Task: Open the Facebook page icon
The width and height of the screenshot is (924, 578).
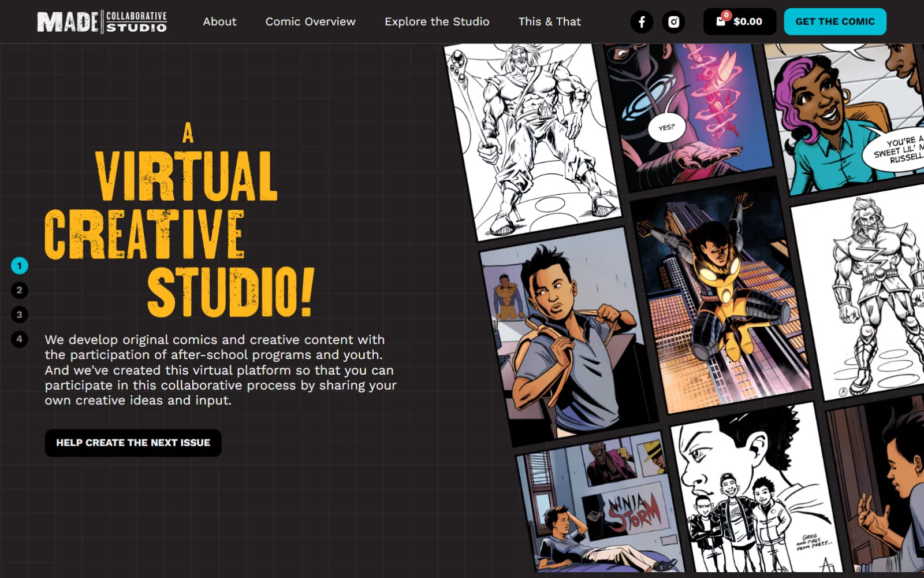Action: tap(642, 22)
